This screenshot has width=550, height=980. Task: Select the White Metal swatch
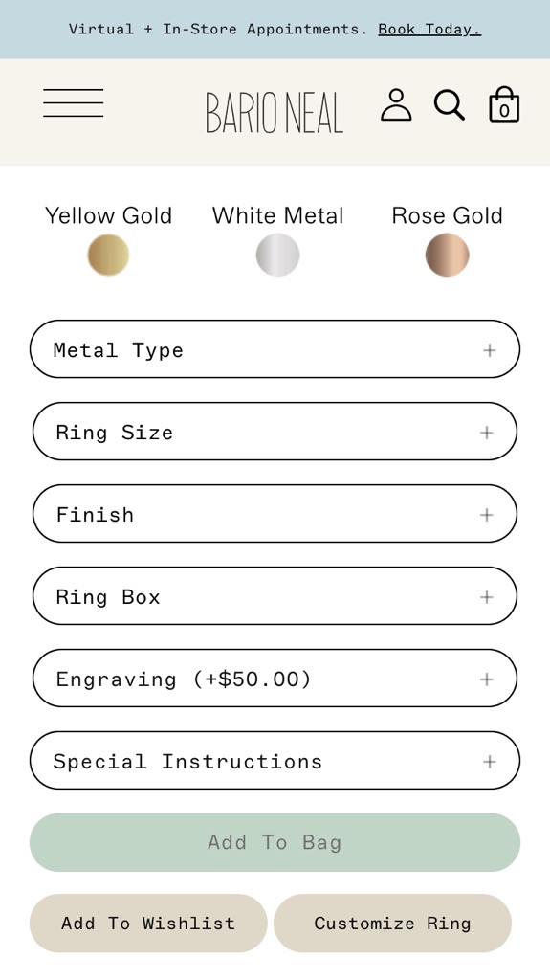click(x=277, y=255)
